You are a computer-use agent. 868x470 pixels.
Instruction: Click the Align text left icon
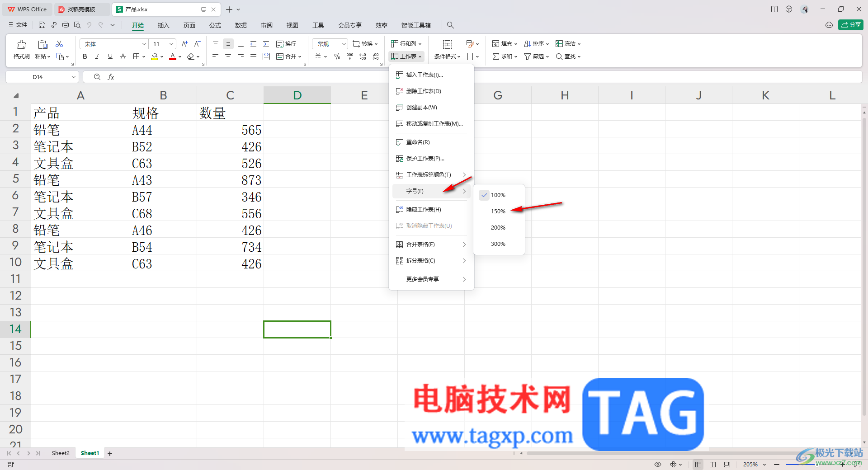point(216,56)
